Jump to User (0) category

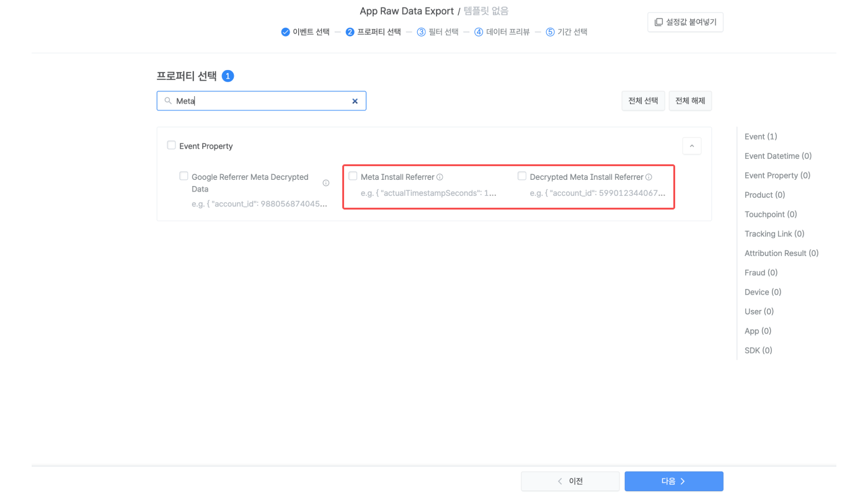point(759,311)
